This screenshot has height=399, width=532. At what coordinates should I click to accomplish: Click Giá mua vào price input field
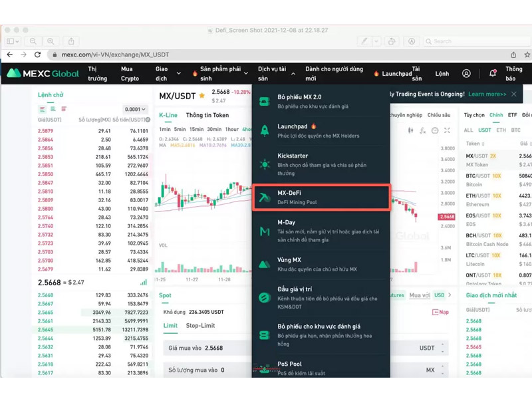click(x=305, y=348)
